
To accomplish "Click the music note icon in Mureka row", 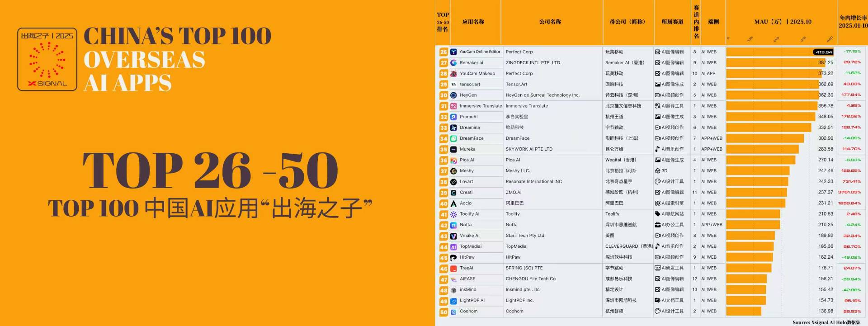I will pyautogui.click(x=658, y=149).
